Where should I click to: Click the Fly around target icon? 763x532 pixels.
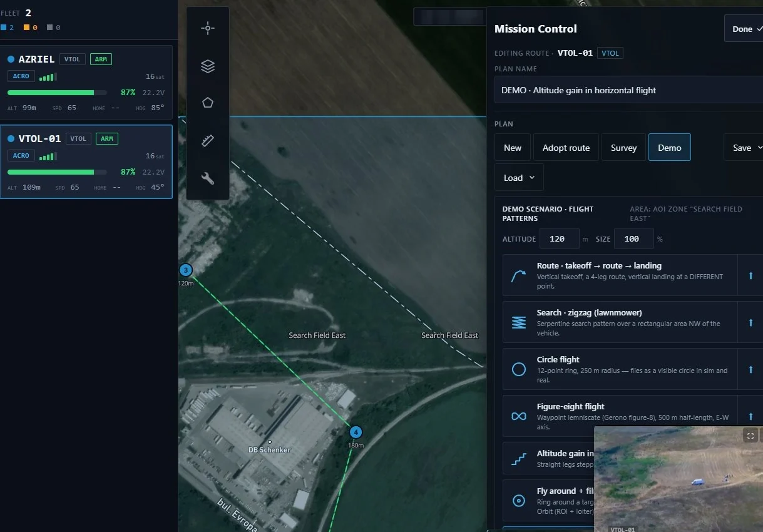pyautogui.click(x=519, y=501)
